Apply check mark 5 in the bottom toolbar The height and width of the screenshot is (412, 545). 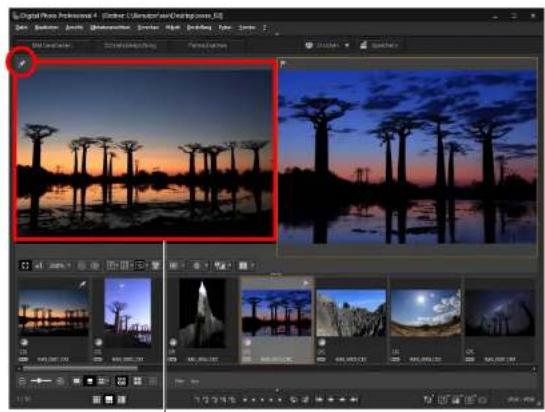(x=232, y=400)
